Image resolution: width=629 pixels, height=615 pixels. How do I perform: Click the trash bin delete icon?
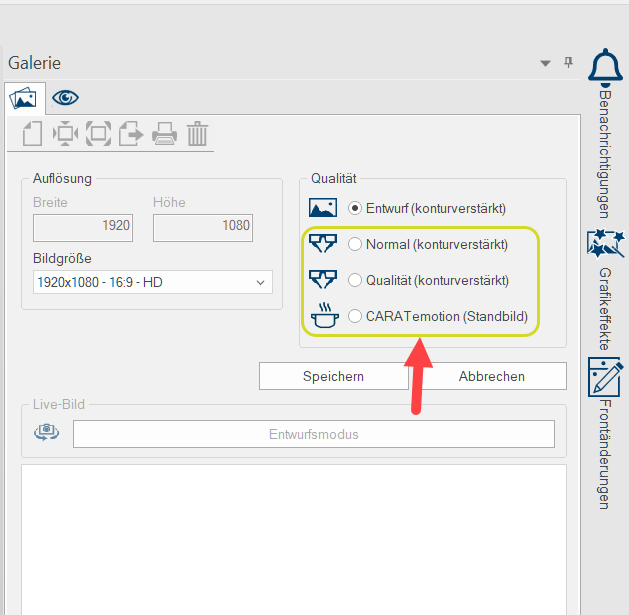tap(198, 133)
